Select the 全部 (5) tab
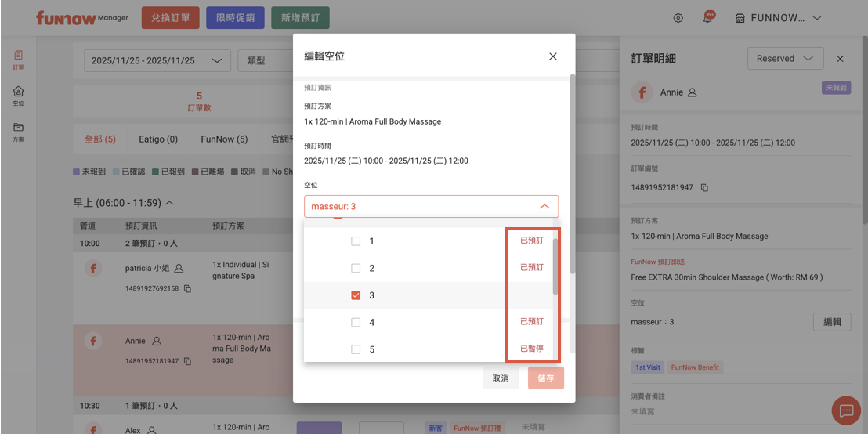 tap(99, 139)
